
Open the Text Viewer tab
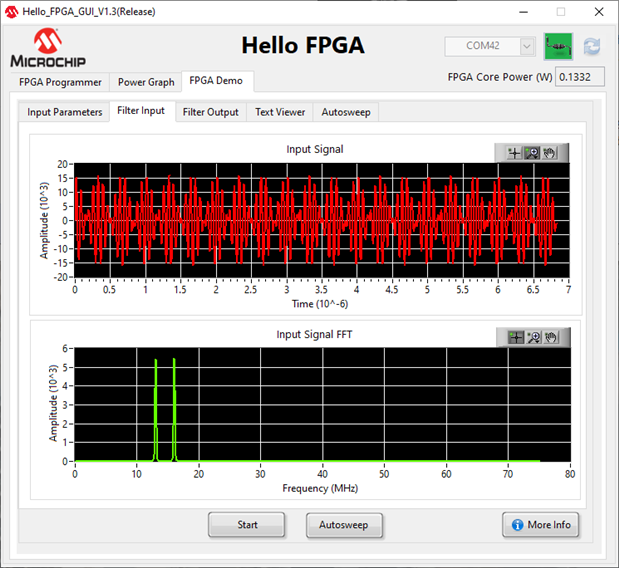pyautogui.click(x=280, y=112)
